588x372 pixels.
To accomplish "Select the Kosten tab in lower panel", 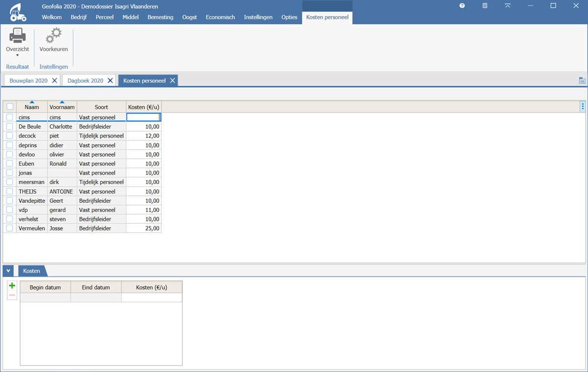I will pyautogui.click(x=32, y=271).
